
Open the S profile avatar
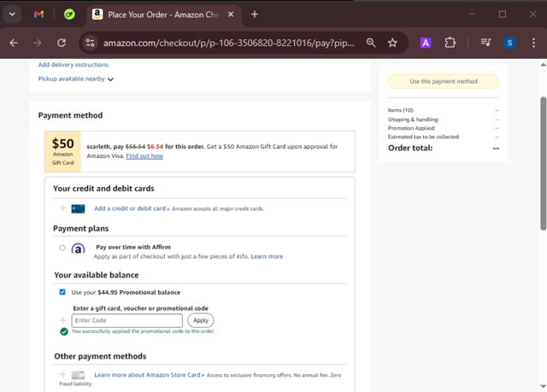[x=509, y=43]
